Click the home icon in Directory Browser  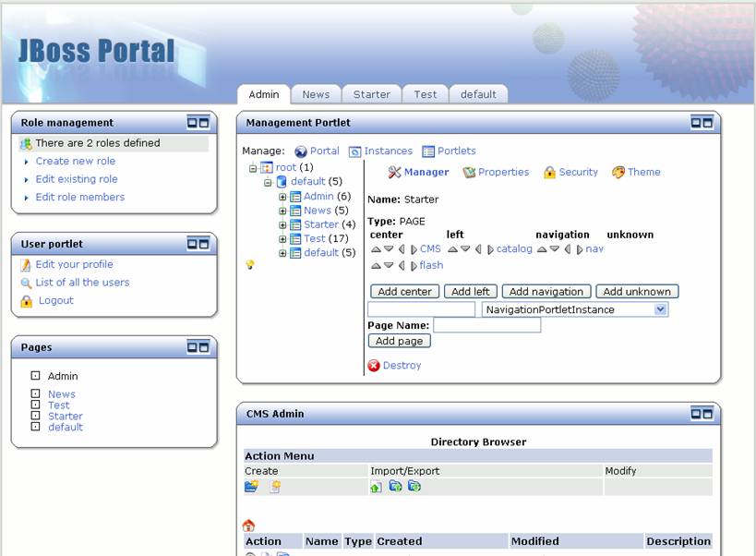(249, 526)
